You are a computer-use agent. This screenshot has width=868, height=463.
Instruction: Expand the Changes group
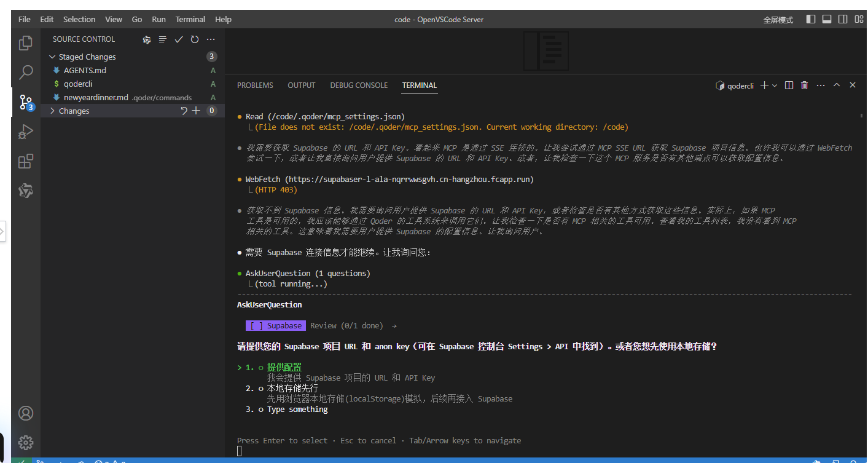pos(53,111)
